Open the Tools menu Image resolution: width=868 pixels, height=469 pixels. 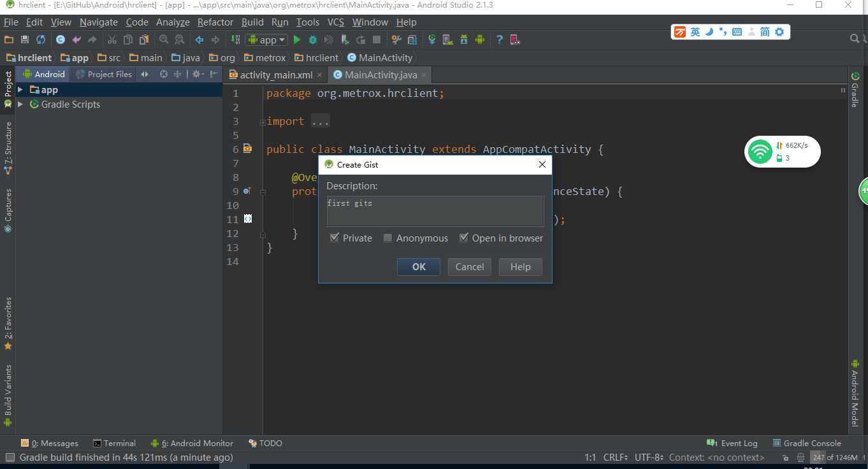[x=308, y=22]
